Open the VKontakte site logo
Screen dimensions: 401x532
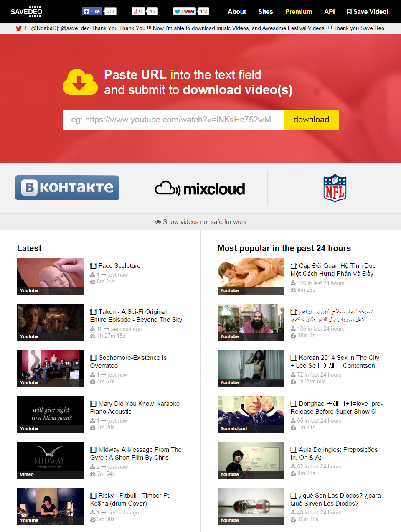(67, 188)
